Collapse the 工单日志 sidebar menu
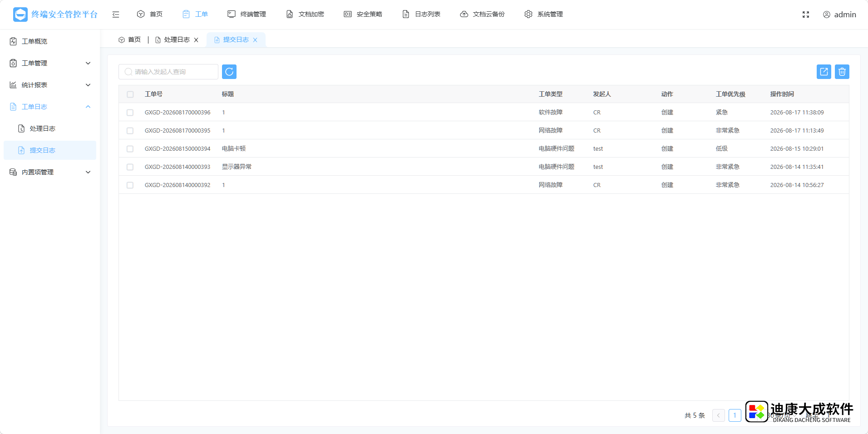The width and height of the screenshot is (868, 434). pos(50,107)
